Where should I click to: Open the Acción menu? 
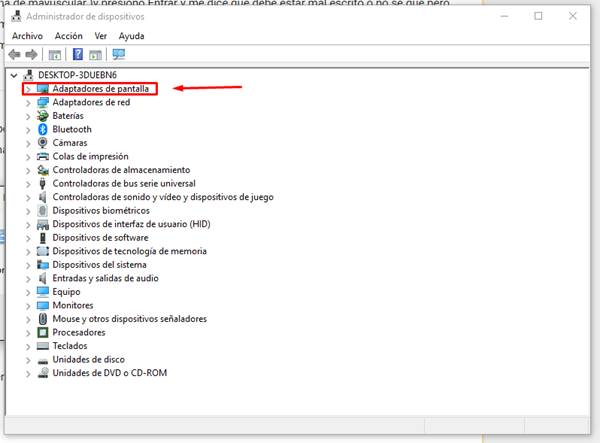click(68, 36)
